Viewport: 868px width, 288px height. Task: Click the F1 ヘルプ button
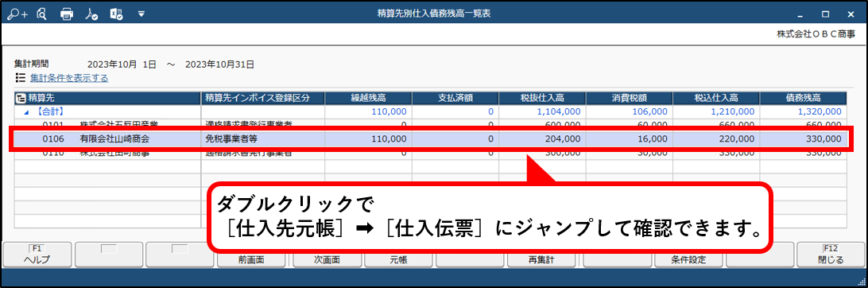(37, 255)
